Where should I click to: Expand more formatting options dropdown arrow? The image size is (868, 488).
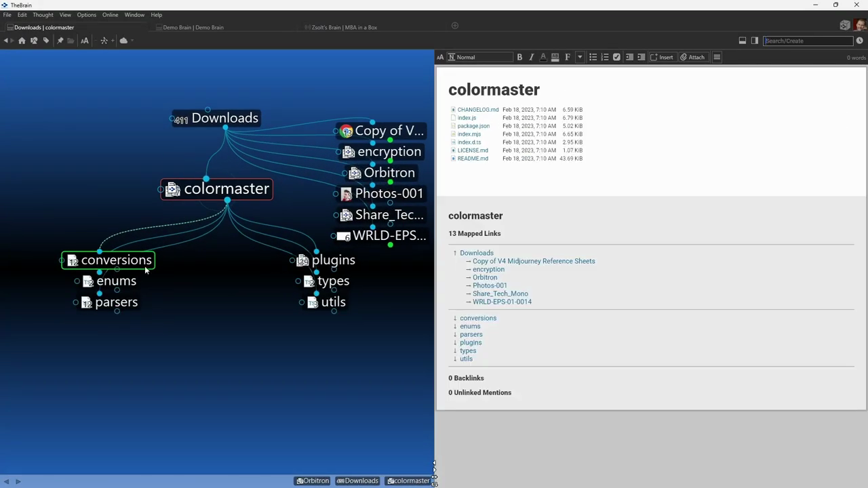[x=580, y=57]
